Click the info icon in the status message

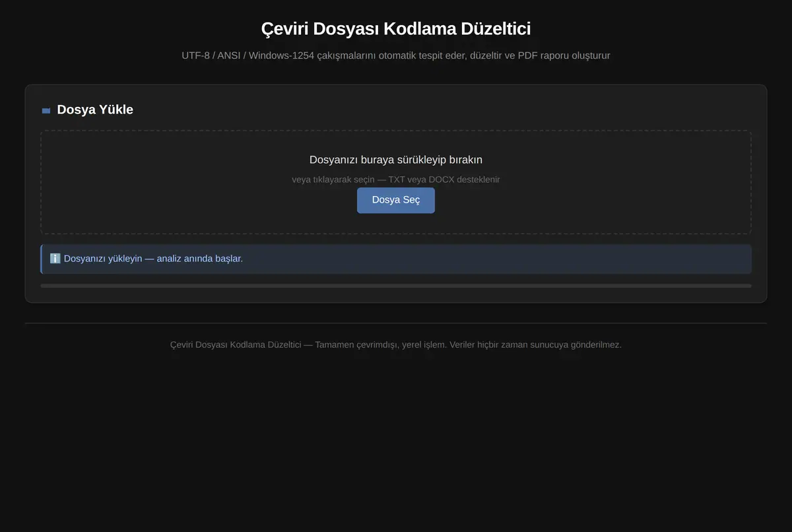(55, 258)
